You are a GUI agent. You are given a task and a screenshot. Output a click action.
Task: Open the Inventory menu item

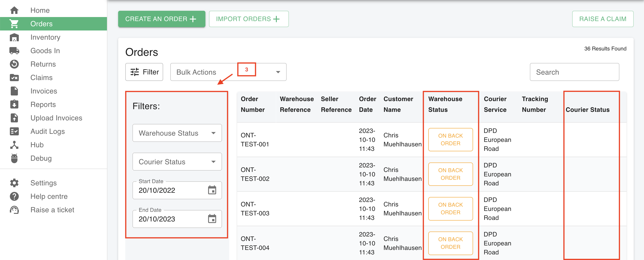click(45, 37)
